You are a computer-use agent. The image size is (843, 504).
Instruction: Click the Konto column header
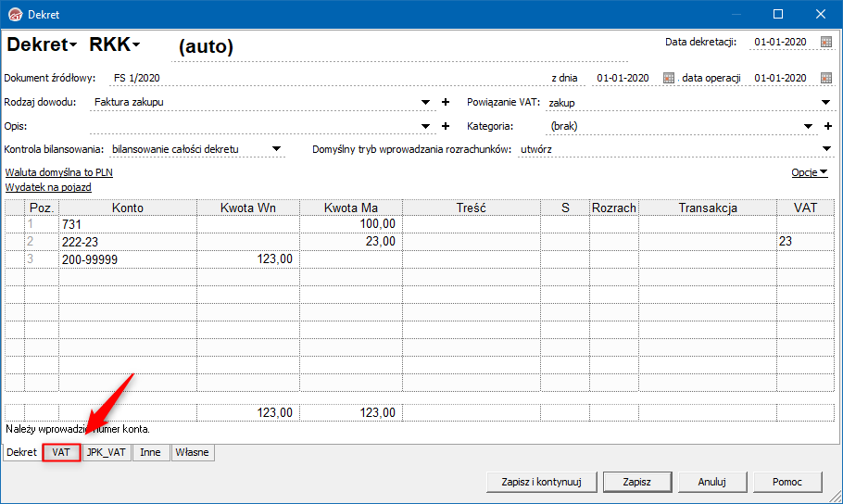pos(128,208)
